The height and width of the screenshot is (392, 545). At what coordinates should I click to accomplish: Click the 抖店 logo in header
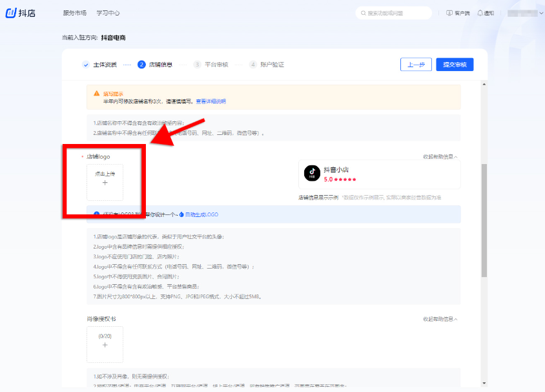(19, 13)
